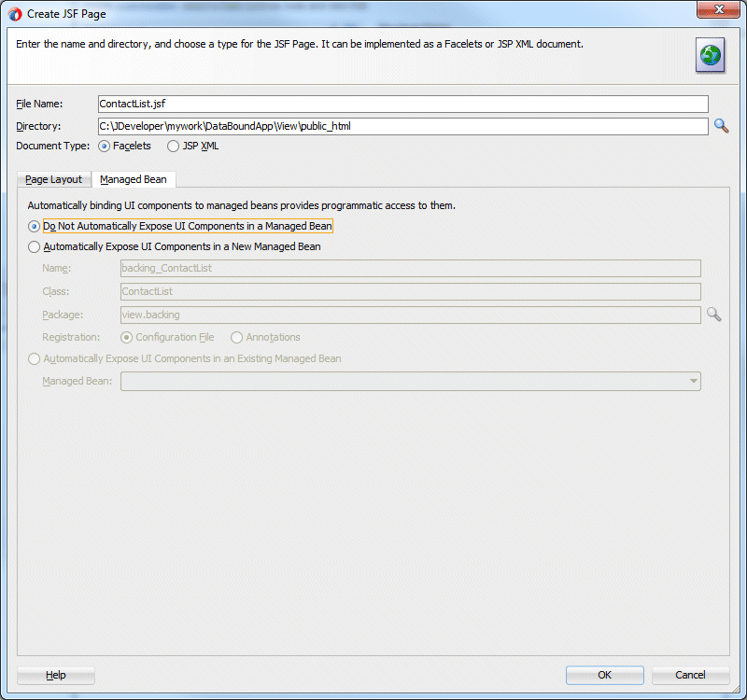Close the Create JSF Page dialog

[x=718, y=9]
